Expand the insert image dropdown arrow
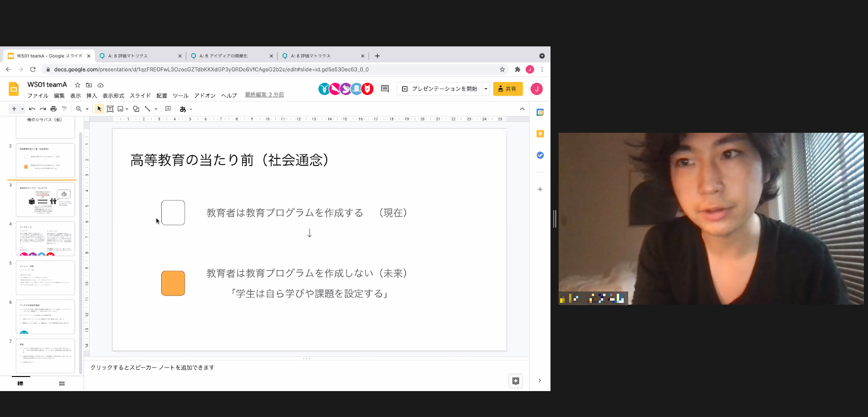This screenshot has width=868, height=417. coord(127,109)
